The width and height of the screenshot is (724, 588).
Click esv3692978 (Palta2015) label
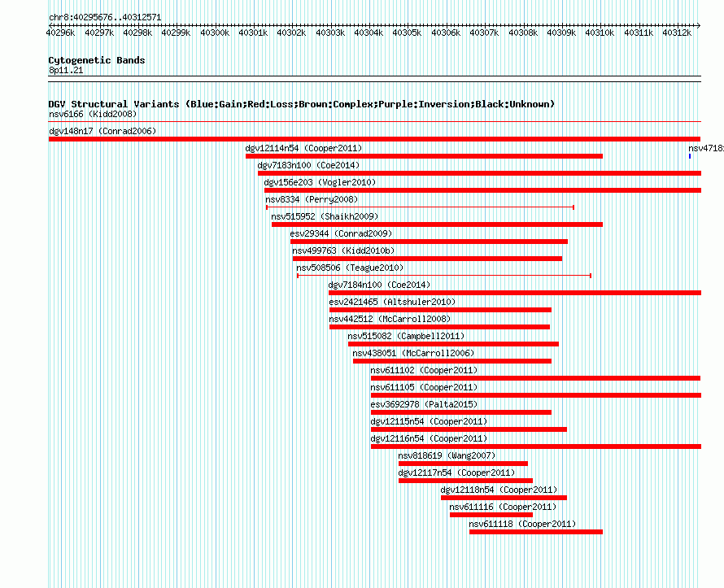click(x=424, y=404)
